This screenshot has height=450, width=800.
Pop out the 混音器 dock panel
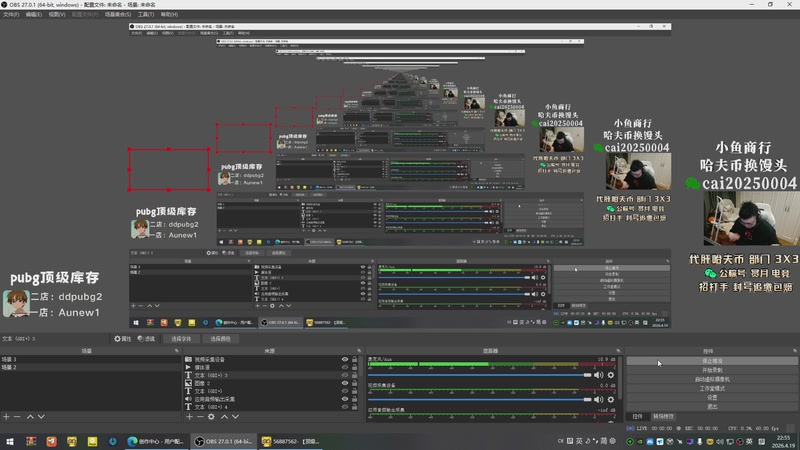point(618,351)
